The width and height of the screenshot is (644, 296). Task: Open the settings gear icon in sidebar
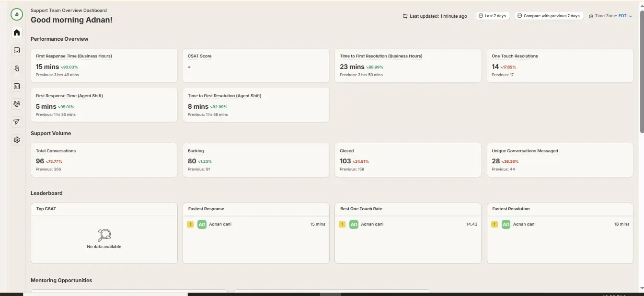(17, 140)
